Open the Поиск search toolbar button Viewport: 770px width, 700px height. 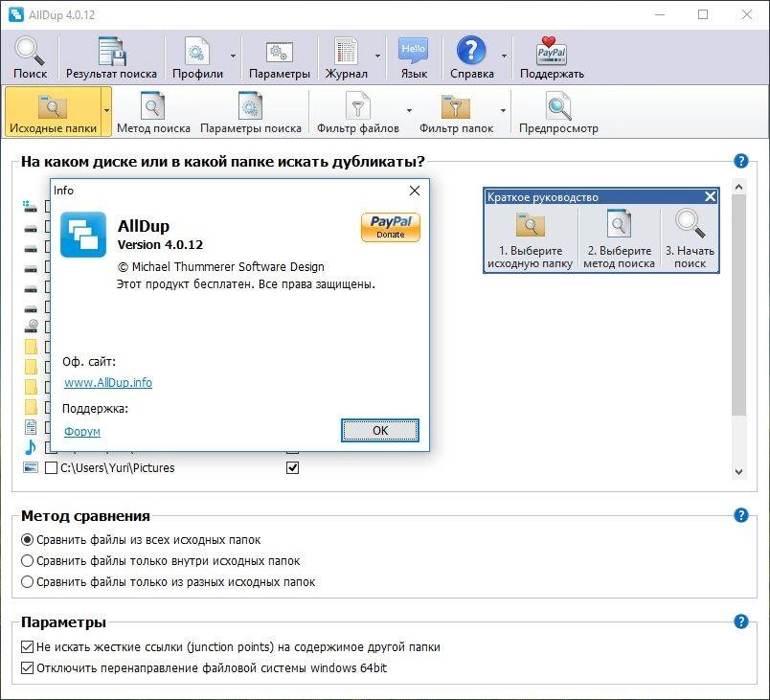point(30,57)
